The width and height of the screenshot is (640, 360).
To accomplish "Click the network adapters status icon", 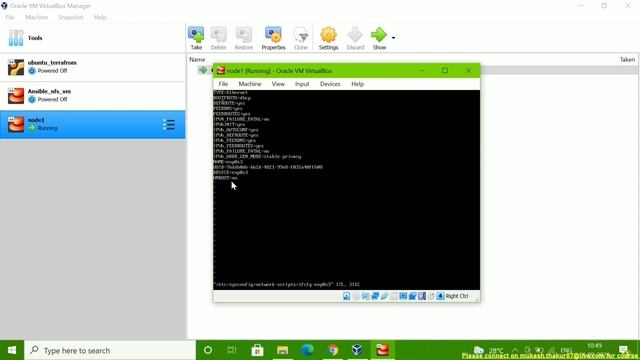I will coord(375,296).
